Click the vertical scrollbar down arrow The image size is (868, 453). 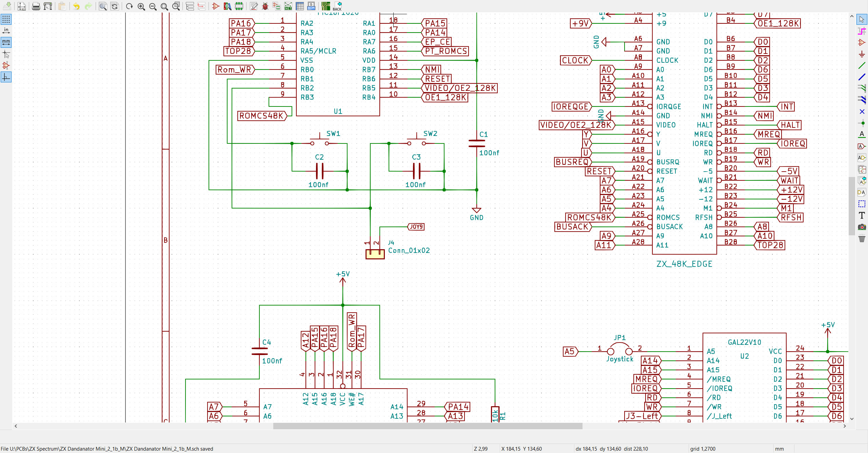click(852, 419)
